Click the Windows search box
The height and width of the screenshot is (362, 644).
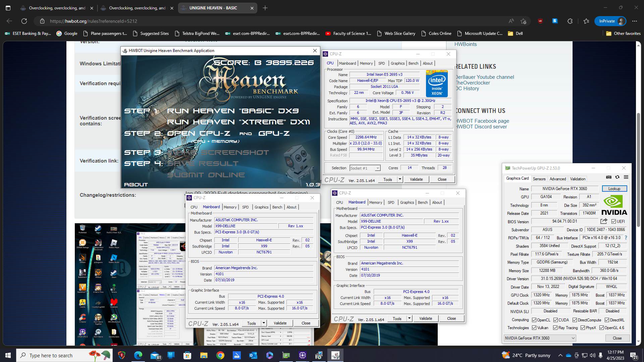[x=64, y=355]
